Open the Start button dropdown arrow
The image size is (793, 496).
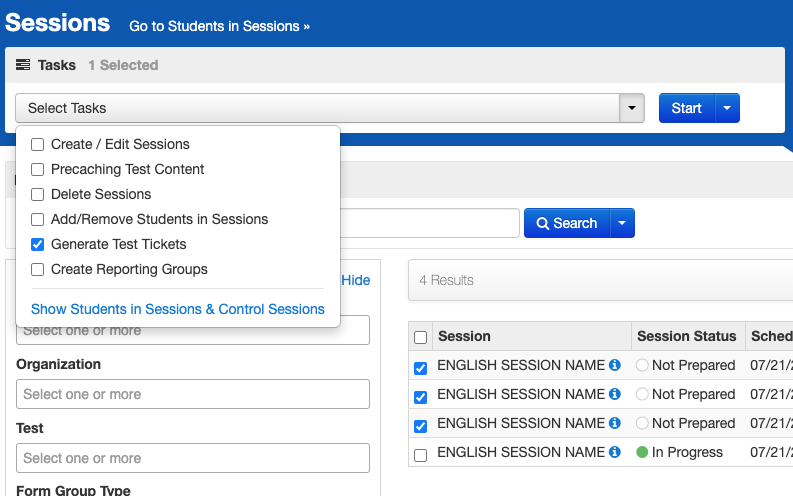click(727, 108)
